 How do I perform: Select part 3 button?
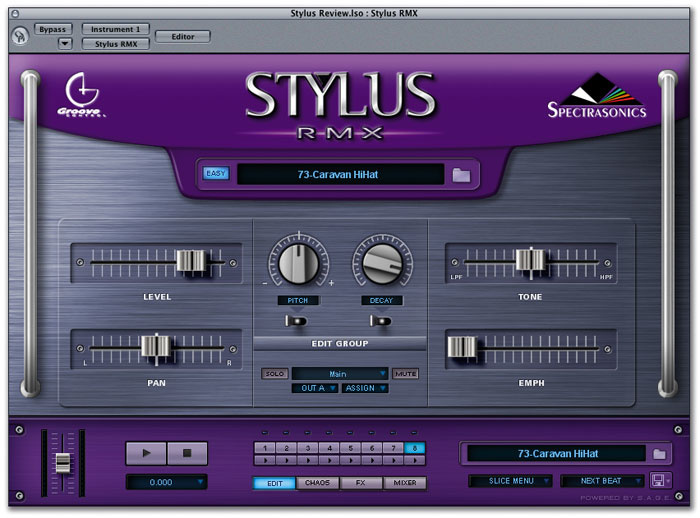308,448
